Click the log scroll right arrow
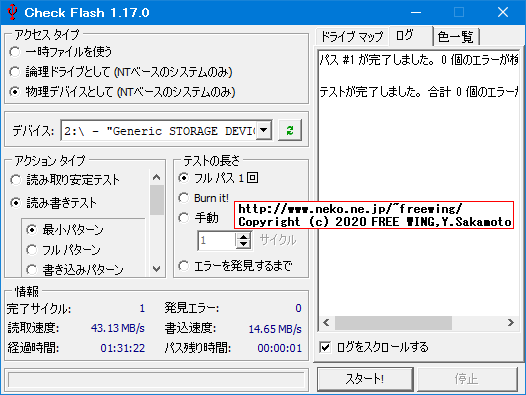This screenshot has width=526, height=395. click(511, 323)
